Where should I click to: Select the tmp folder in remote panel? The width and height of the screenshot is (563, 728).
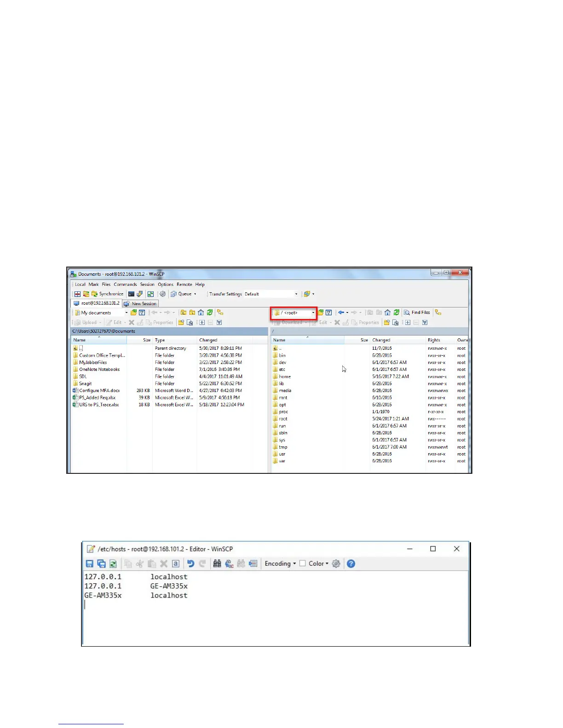(283, 447)
